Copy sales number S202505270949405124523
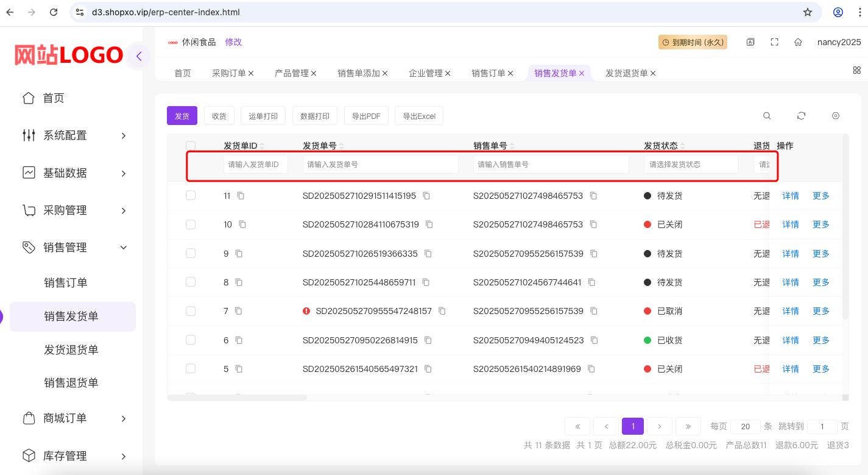The image size is (868, 475). tap(594, 340)
